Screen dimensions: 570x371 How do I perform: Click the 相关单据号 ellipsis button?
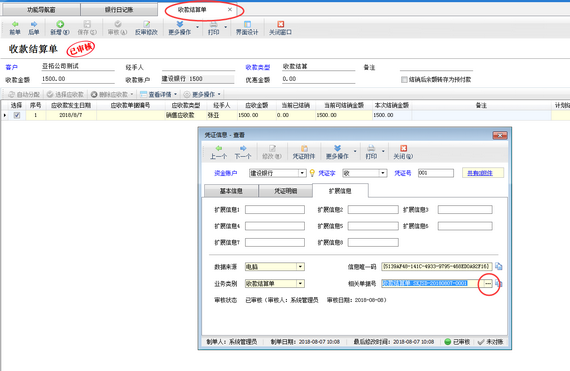click(x=488, y=283)
